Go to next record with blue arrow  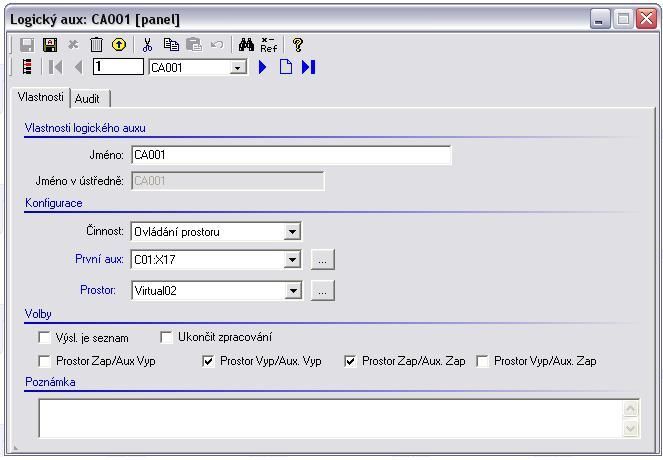coord(263,67)
